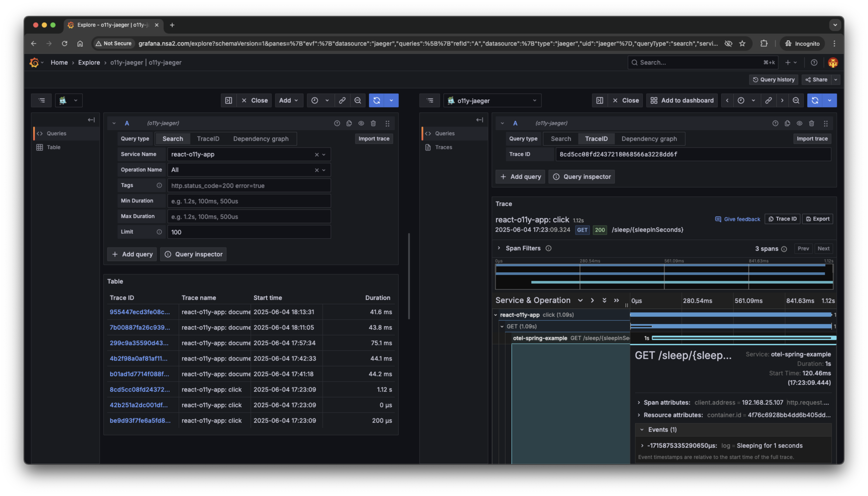This screenshot has width=868, height=496.
Task: Open o11y-jaeger datasource dropdown in right pane
Action: point(492,100)
